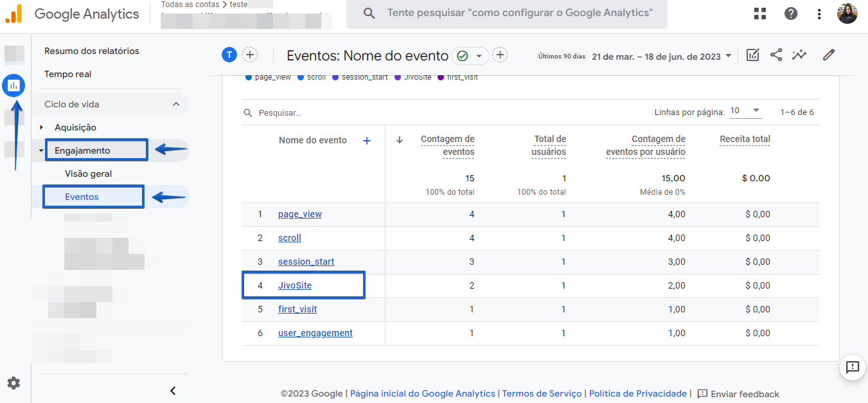Click the Termos de Serviço footer link

coord(542,393)
